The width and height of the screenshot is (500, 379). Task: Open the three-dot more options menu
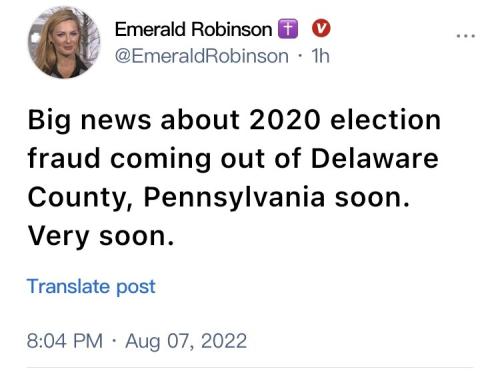pyautogui.click(x=466, y=36)
